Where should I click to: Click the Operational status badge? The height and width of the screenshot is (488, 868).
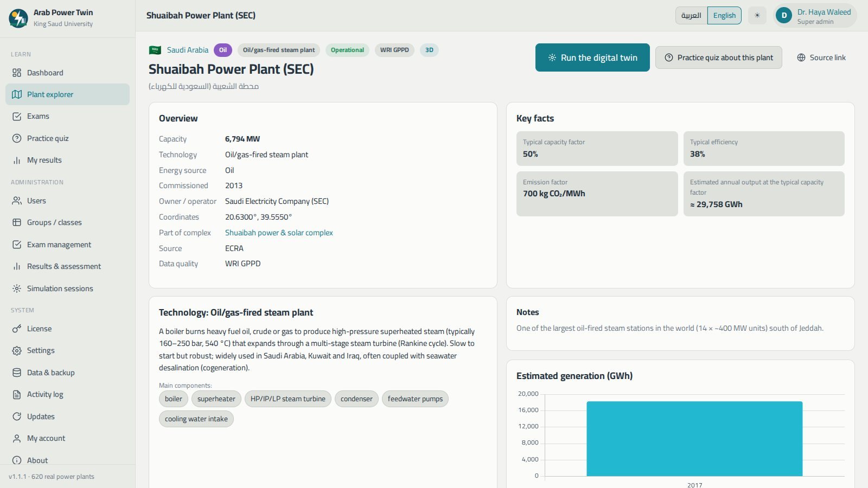coord(347,50)
